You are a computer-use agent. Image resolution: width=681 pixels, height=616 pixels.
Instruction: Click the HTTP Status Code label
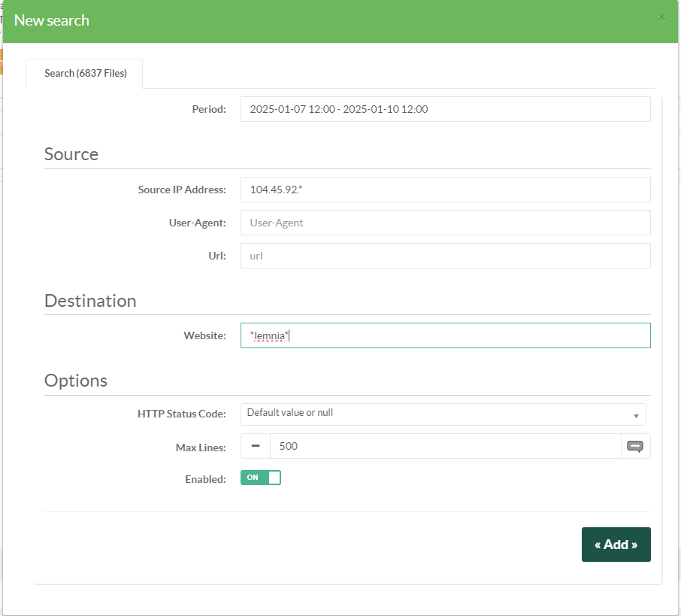(181, 414)
